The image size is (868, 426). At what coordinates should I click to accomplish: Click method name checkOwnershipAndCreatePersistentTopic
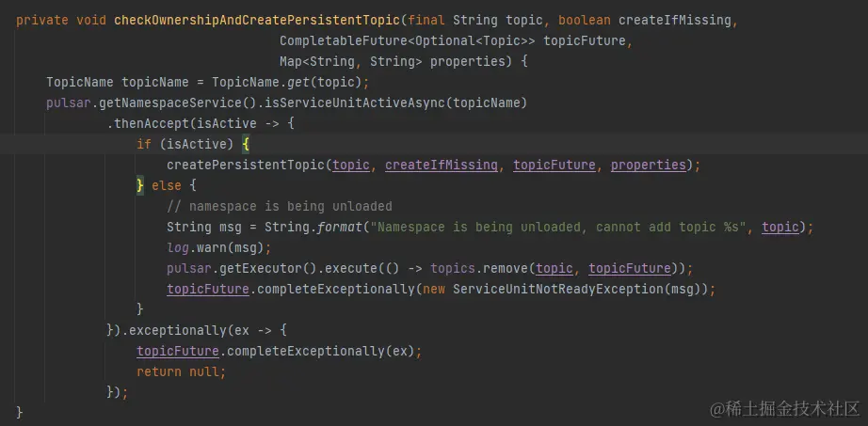[257, 21]
